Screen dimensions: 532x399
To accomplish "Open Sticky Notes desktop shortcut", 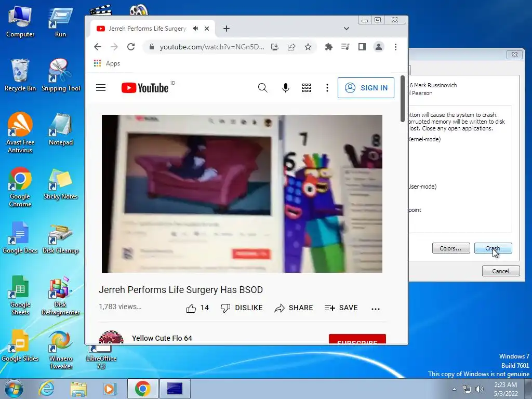I will 60,184.
